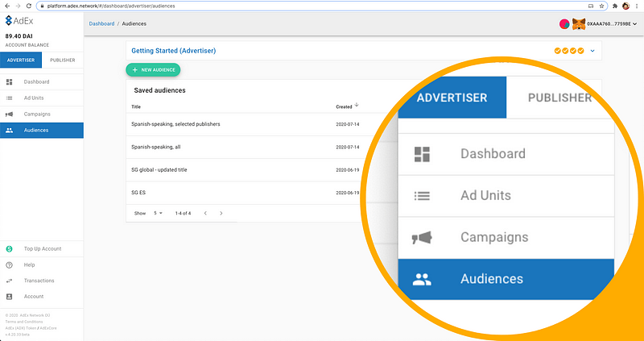The image size is (644, 341).
Task: Sort by Created using the down arrow
Action: click(357, 105)
